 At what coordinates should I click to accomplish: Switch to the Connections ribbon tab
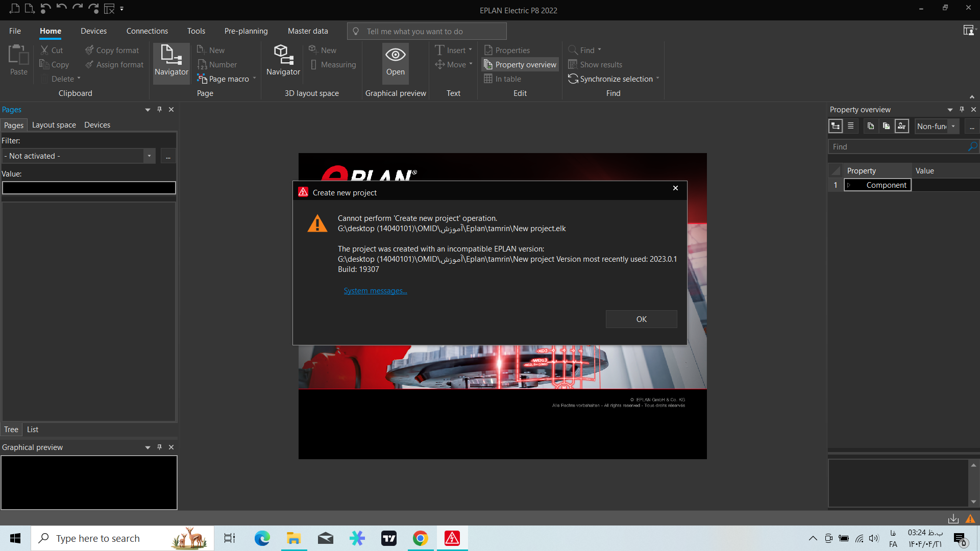click(147, 31)
